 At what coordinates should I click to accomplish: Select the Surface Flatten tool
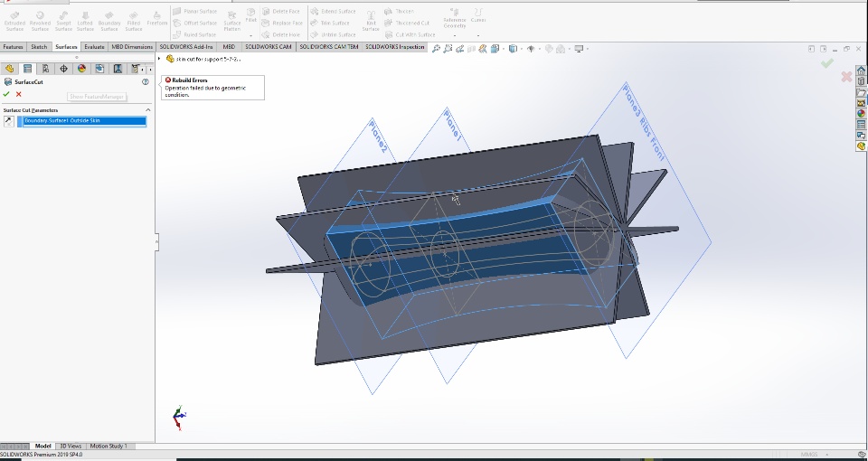[232, 21]
